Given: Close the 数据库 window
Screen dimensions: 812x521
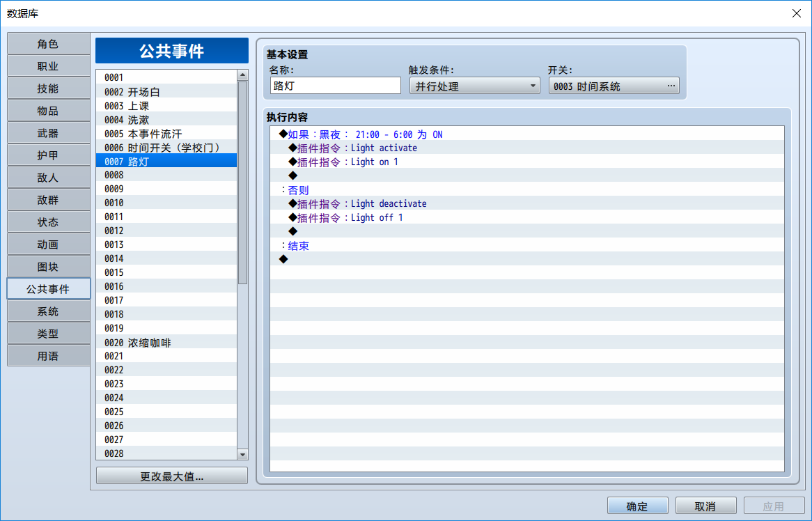Looking at the screenshot, I should (797, 13).
